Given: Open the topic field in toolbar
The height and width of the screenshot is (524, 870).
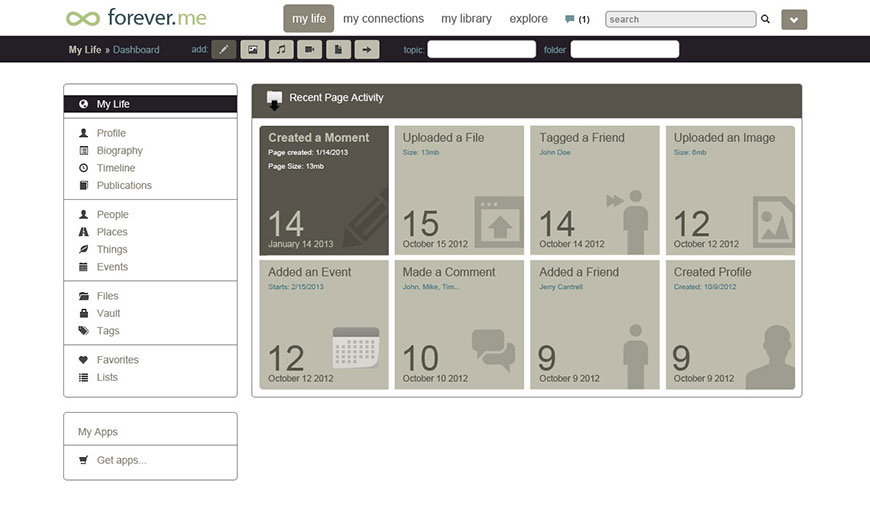Looking at the screenshot, I should 481,49.
